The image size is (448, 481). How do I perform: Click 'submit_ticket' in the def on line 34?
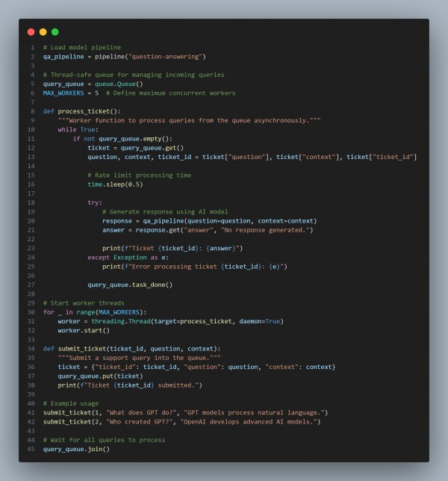(82, 349)
